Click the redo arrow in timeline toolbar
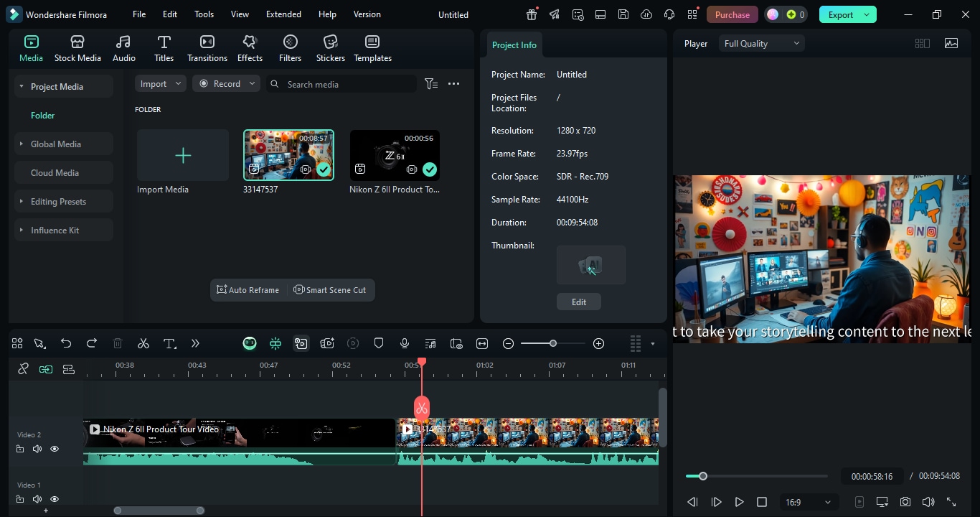 92,344
